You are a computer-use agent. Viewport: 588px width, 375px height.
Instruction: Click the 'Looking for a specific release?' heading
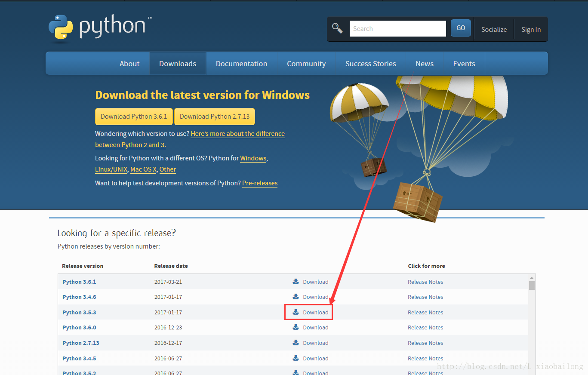coord(117,233)
